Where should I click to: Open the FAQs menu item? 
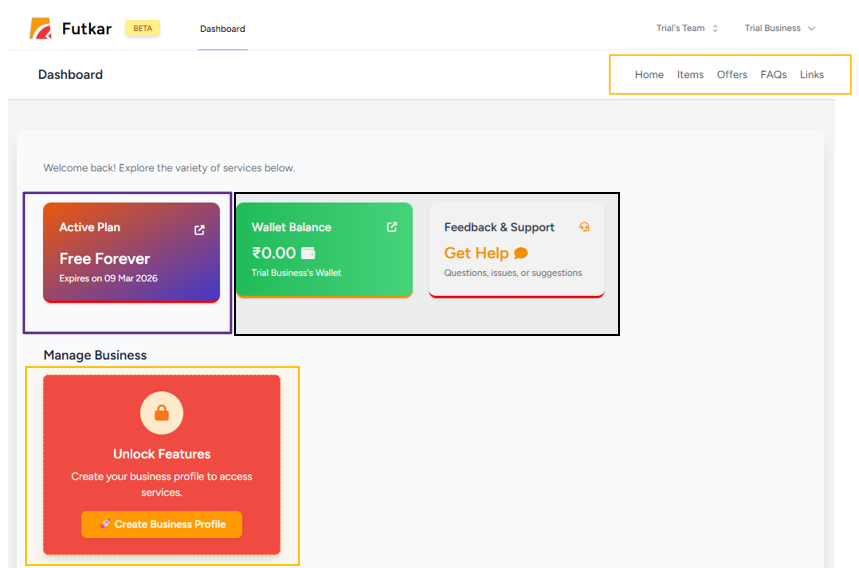tap(774, 74)
